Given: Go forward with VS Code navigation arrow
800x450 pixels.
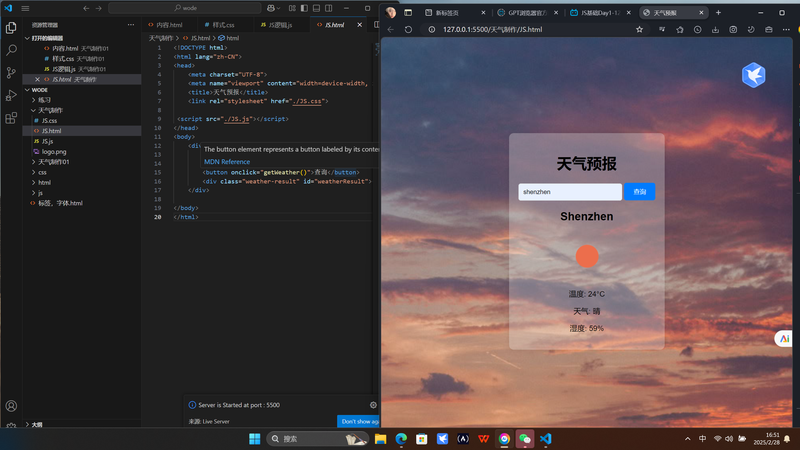Looking at the screenshot, I should pyautogui.click(x=98, y=8).
